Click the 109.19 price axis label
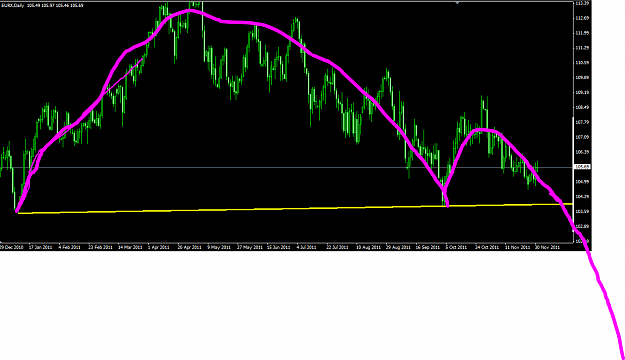 point(582,92)
